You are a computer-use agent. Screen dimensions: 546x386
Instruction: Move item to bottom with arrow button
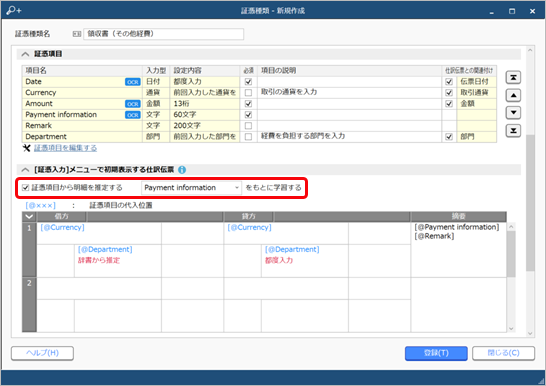click(x=513, y=131)
